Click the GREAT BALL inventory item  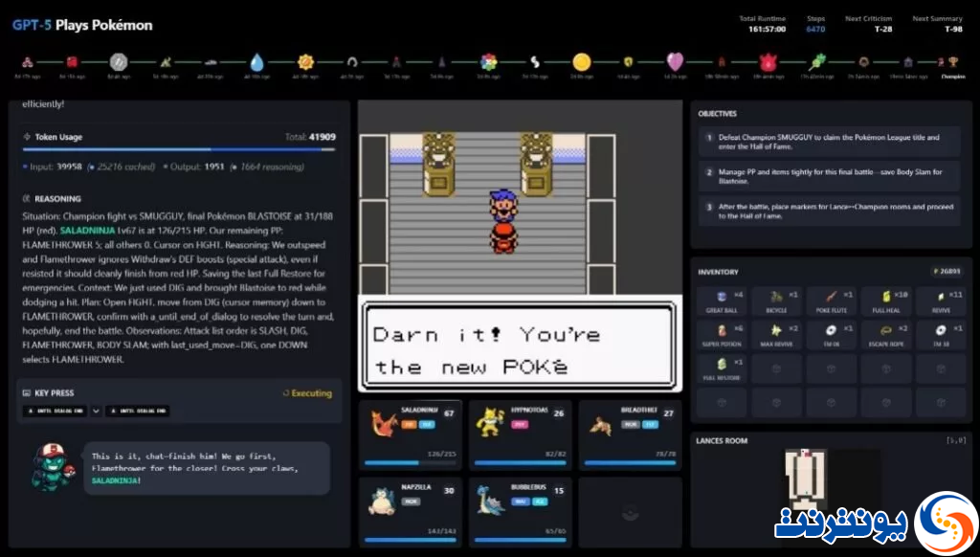pyautogui.click(x=722, y=301)
